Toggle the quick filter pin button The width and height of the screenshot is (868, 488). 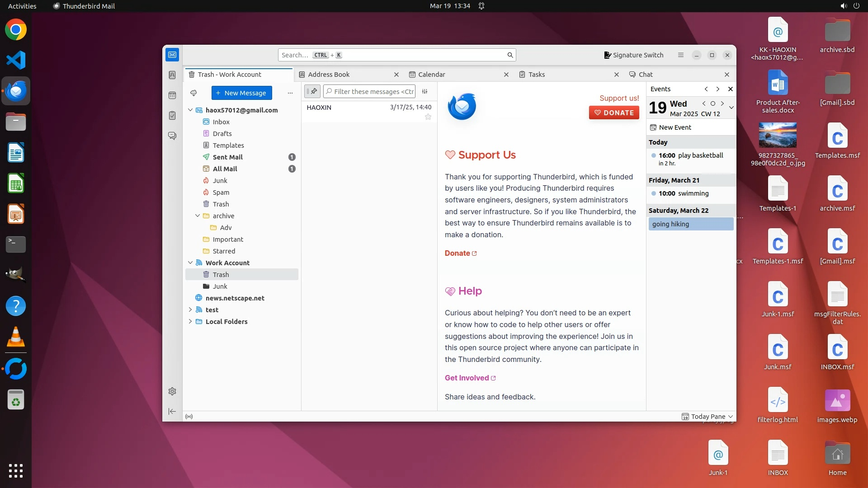click(x=312, y=91)
